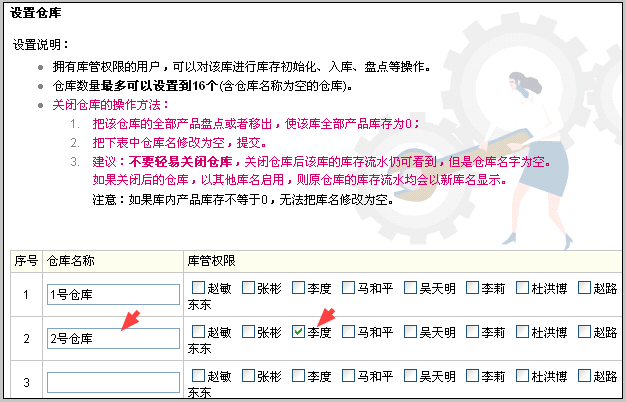Tick 马和平 in the 1号仓库 row
The image size is (626, 402).
pos(350,289)
